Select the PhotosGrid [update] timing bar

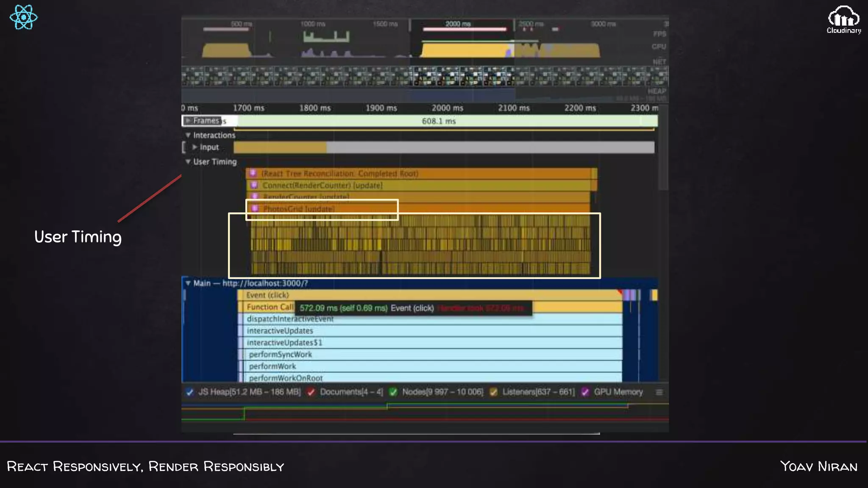point(418,208)
